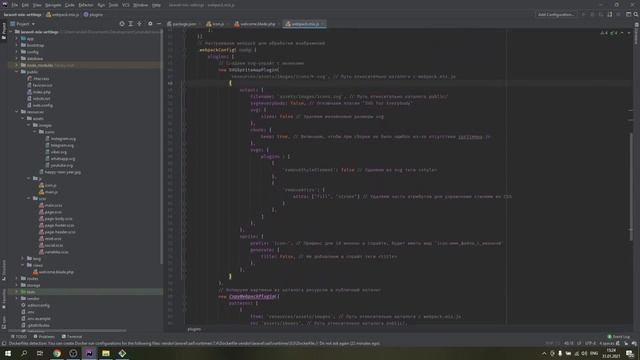Image resolution: width=640 pixels, height=360 pixels.
Task: Click the Project vertical tab on left edge
Action: (x=4, y=31)
